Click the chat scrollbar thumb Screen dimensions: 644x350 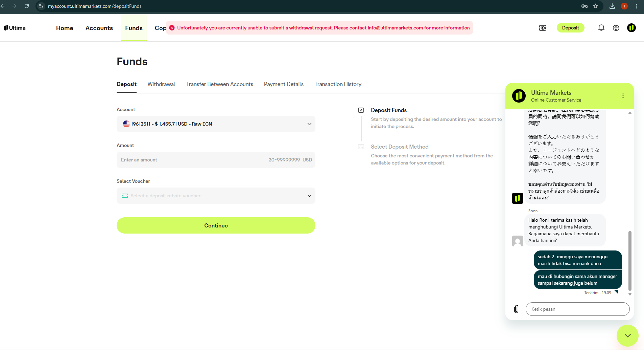click(630, 261)
